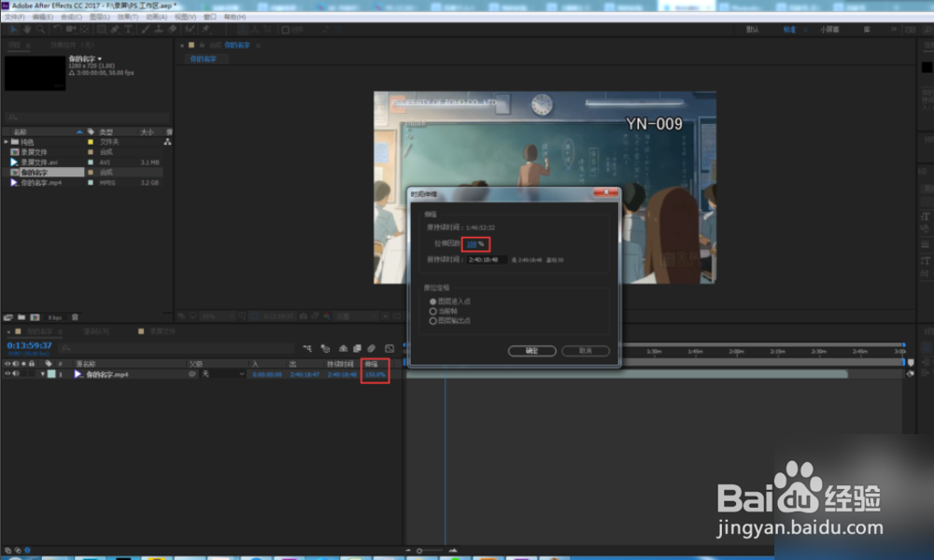This screenshot has width=934, height=560.
Task: Select the Pen tool
Action: 115,29
